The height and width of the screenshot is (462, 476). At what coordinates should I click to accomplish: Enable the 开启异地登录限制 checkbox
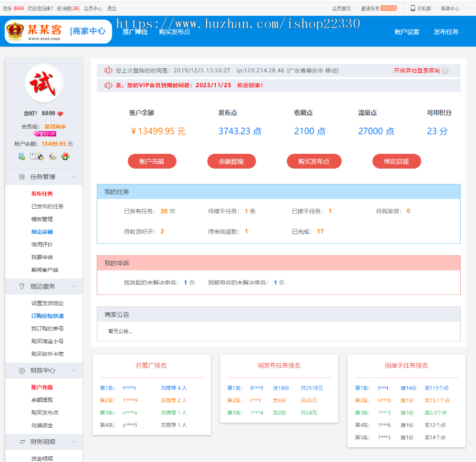click(446, 70)
